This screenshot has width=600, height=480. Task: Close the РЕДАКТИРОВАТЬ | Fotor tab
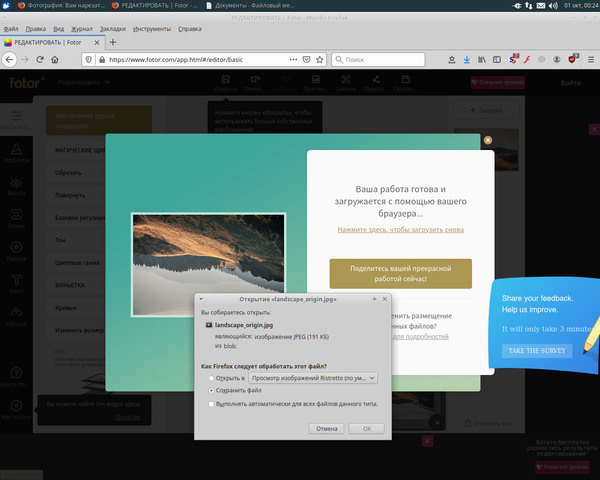click(x=97, y=42)
